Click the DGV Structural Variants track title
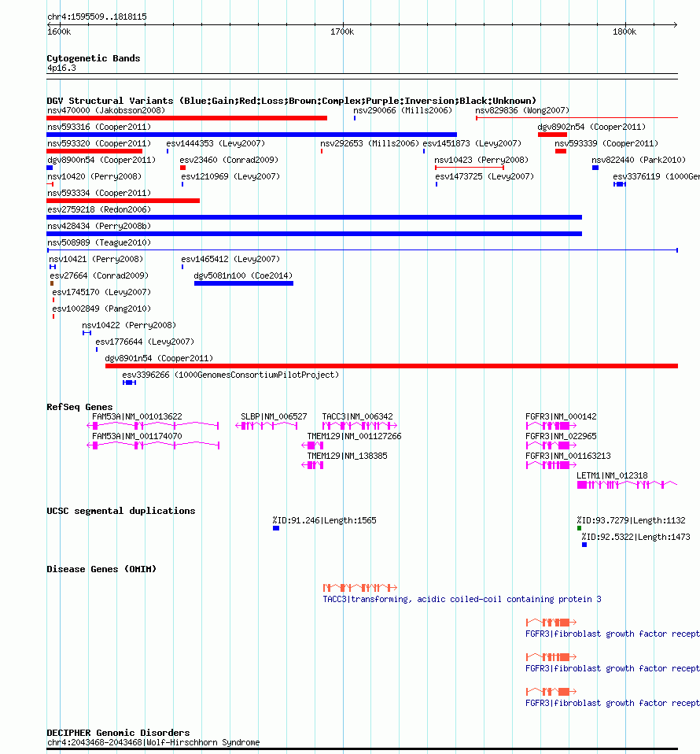 tap(291, 101)
